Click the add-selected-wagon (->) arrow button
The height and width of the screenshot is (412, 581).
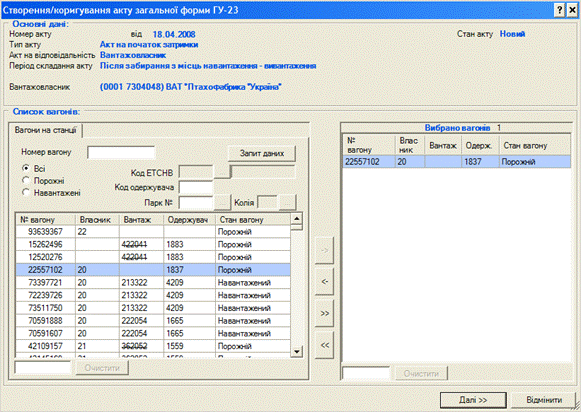[x=325, y=250]
